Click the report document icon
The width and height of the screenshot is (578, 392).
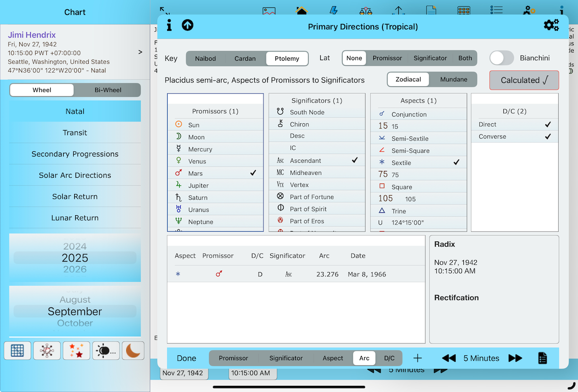pyautogui.click(x=542, y=358)
